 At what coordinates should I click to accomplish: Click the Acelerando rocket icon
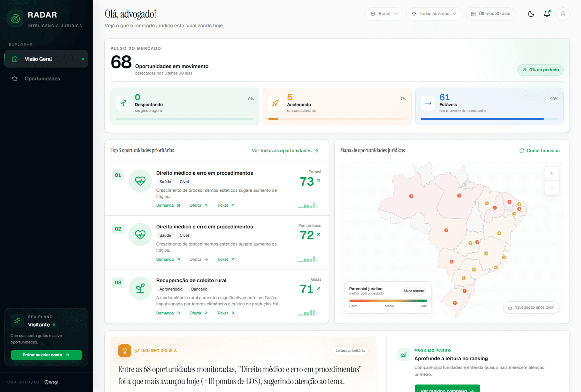click(x=275, y=103)
